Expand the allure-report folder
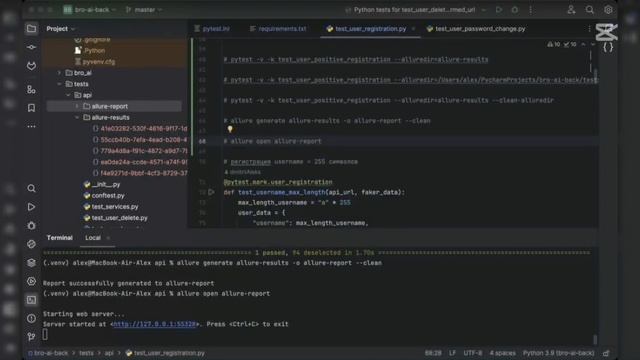Image resolution: width=640 pixels, height=360 pixels. pyautogui.click(x=77, y=106)
